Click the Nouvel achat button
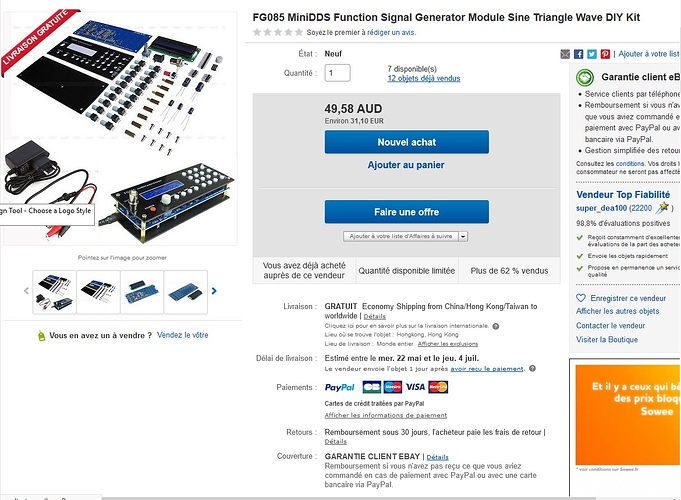 407,142
